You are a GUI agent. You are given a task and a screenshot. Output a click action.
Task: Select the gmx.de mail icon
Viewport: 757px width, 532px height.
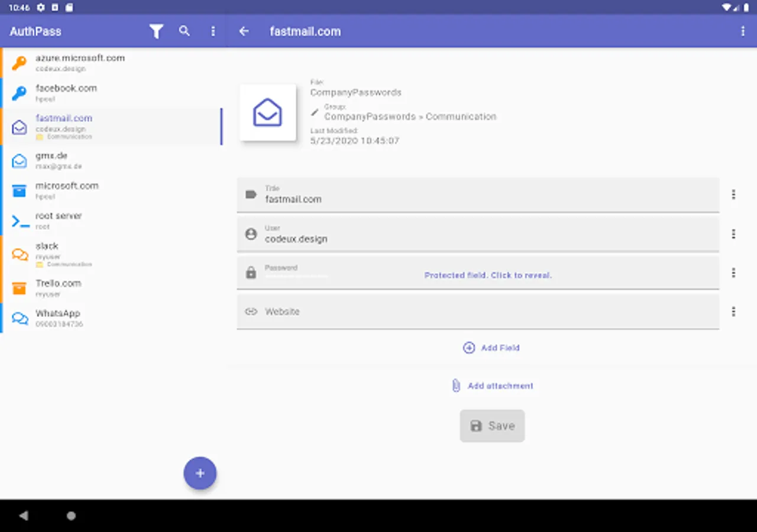click(x=20, y=160)
